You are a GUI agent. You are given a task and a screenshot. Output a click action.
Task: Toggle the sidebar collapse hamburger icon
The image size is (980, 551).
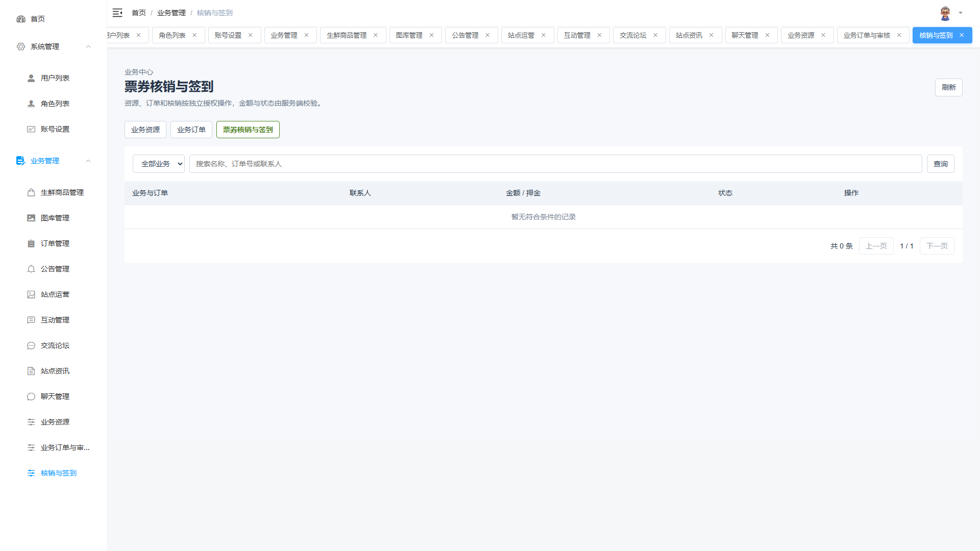[117, 13]
